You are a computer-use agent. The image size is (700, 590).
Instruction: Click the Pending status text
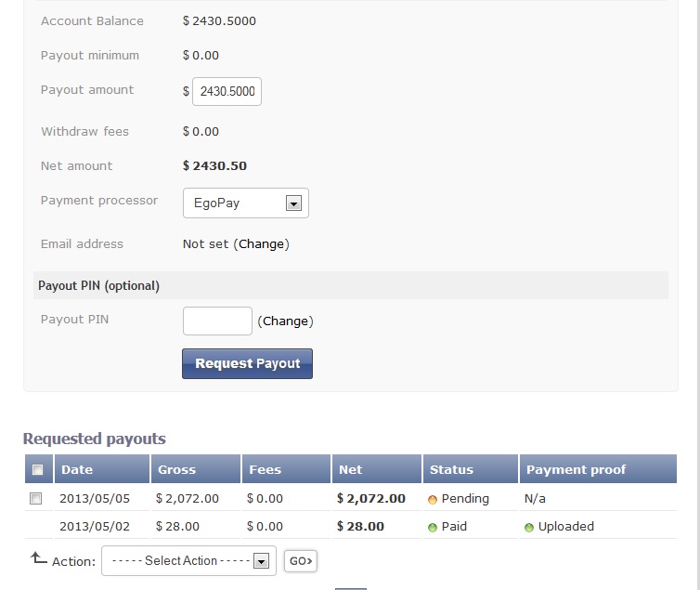[x=465, y=498]
